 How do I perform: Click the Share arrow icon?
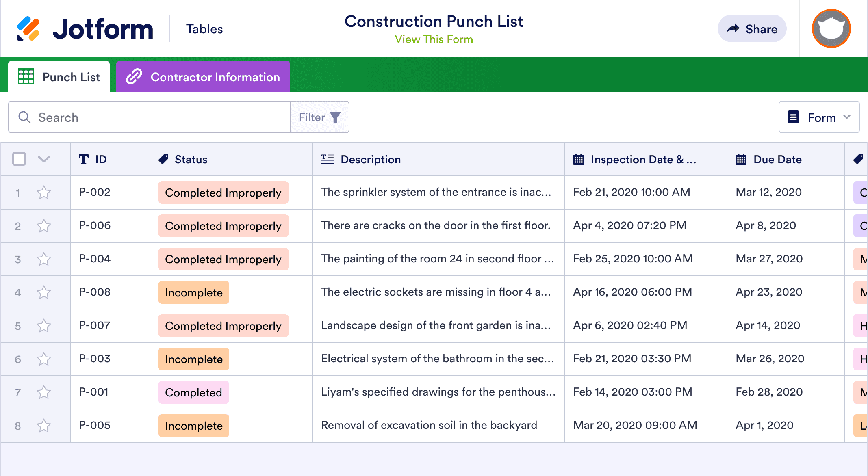[x=733, y=28]
